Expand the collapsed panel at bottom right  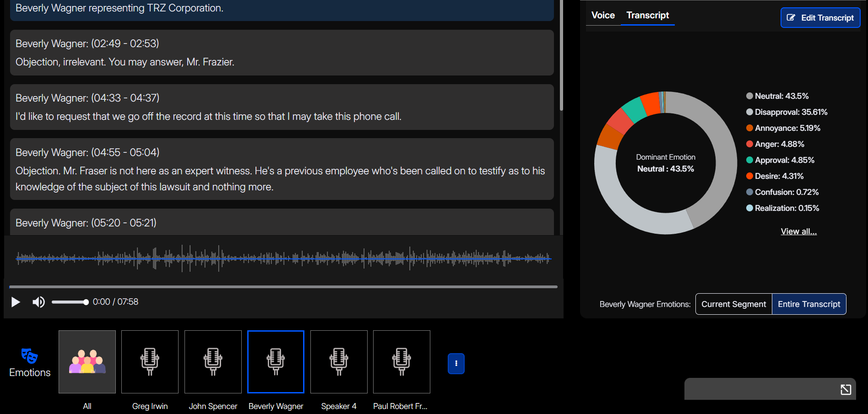click(x=846, y=389)
